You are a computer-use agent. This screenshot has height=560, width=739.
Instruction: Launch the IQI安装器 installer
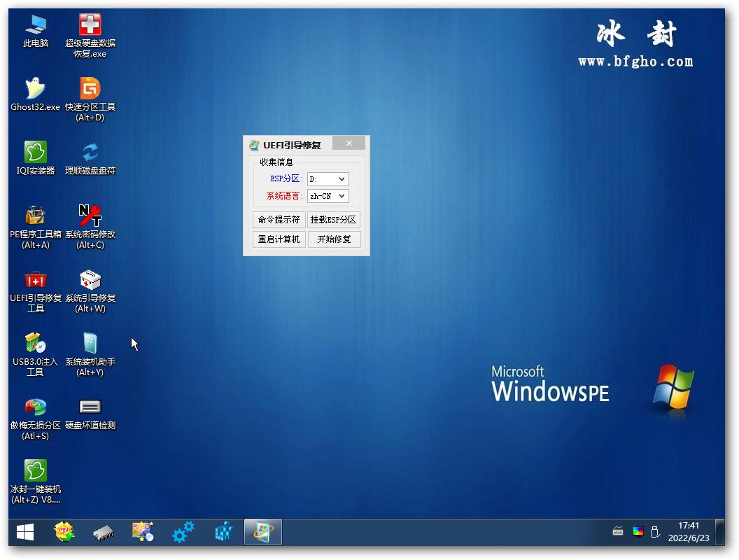point(35,153)
